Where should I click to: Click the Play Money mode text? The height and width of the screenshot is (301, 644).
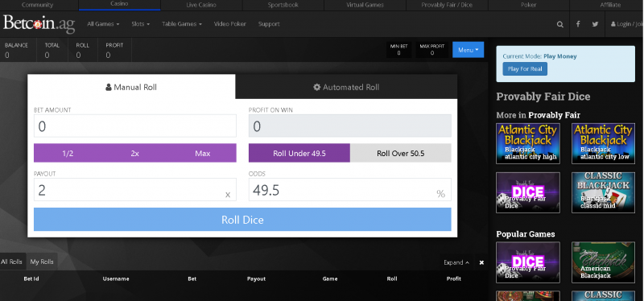(x=560, y=56)
